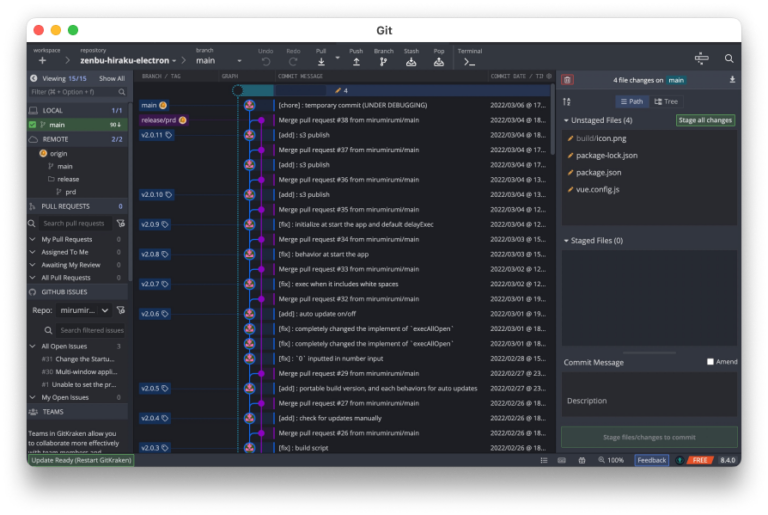Enable the Amend checkbox
768x515 pixels.
tap(710, 362)
